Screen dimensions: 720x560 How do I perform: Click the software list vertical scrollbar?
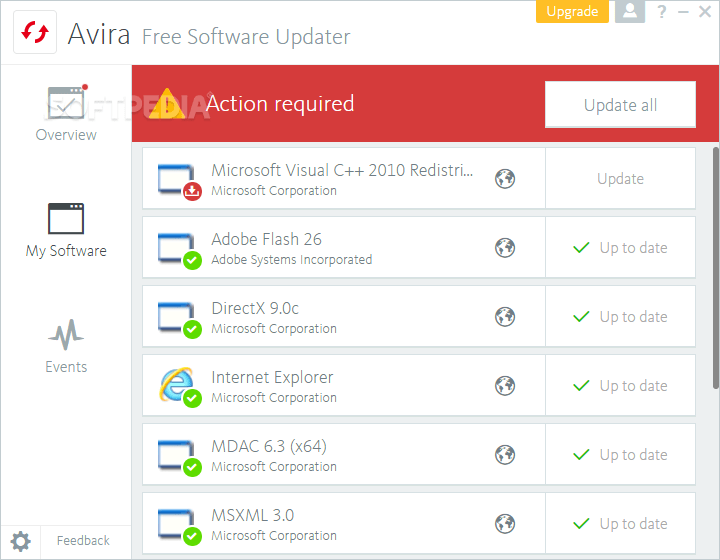pyautogui.click(x=715, y=269)
